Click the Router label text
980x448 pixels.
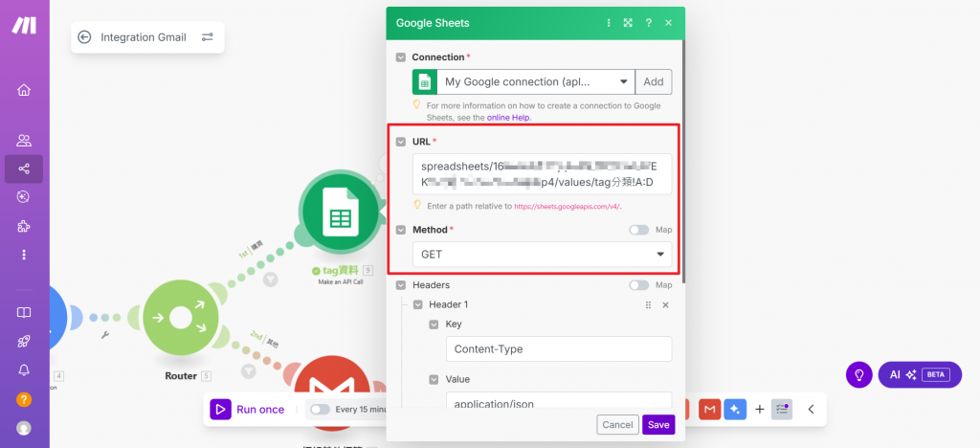pyautogui.click(x=181, y=376)
